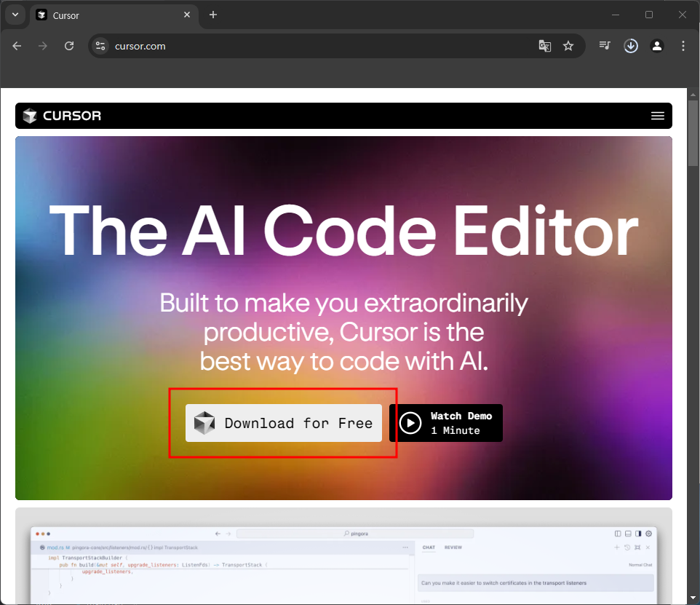The image size is (700, 605).
Task: Click the "The AI Code Editor" headline
Action: (x=343, y=231)
